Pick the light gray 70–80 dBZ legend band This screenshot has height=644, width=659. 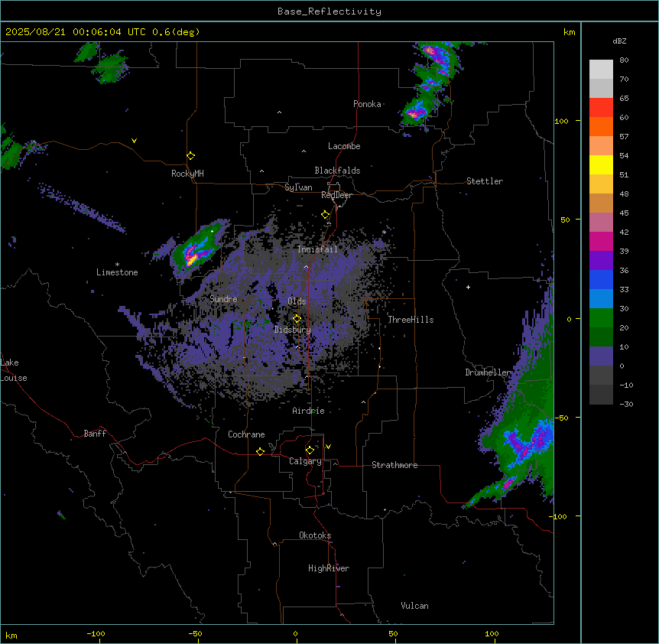(601, 70)
